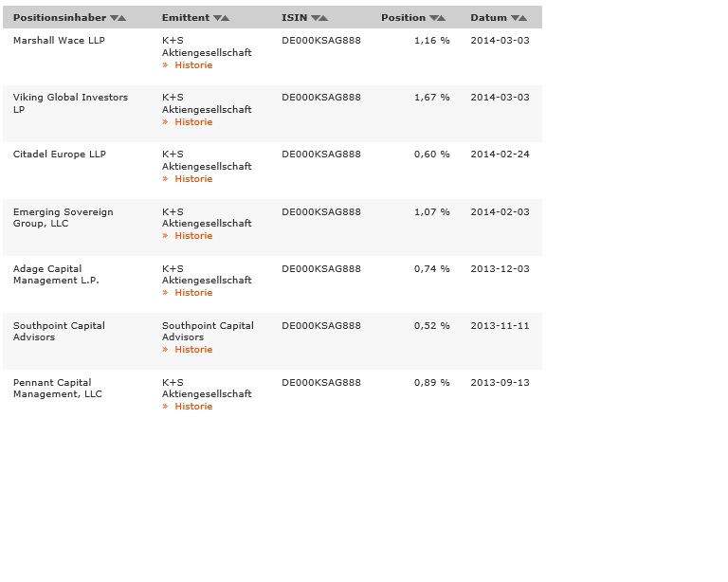Click K+S Aktiengesellschaft in Emerging Sovereign row
Image resolution: width=728 pixels, height=582 pixels.
coord(207,217)
